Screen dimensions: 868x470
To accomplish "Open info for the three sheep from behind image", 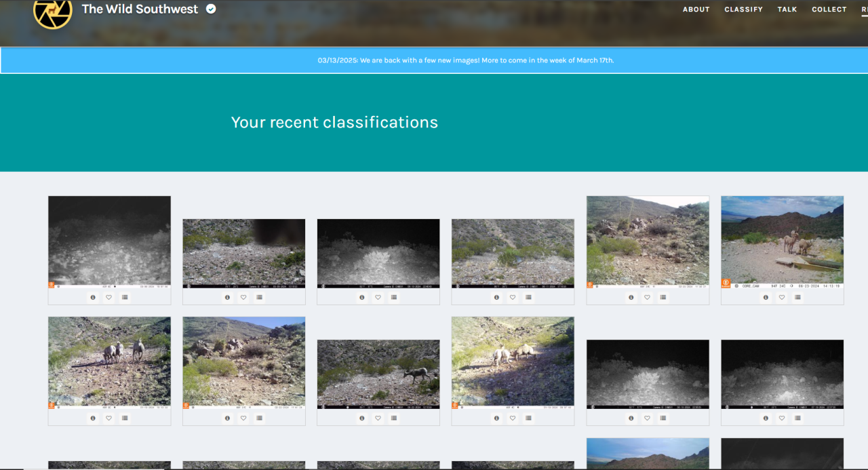I will [93, 418].
